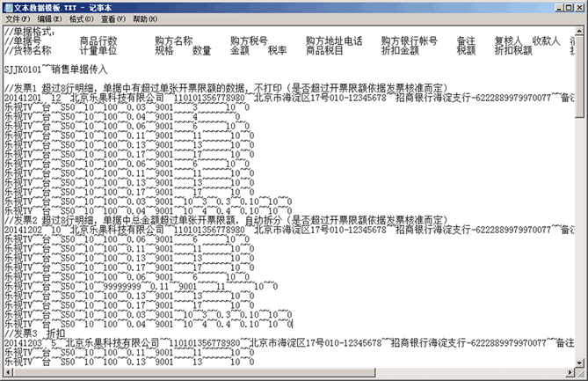Open the 编辑(E) menu
The image size is (588, 381).
click(51, 18)
